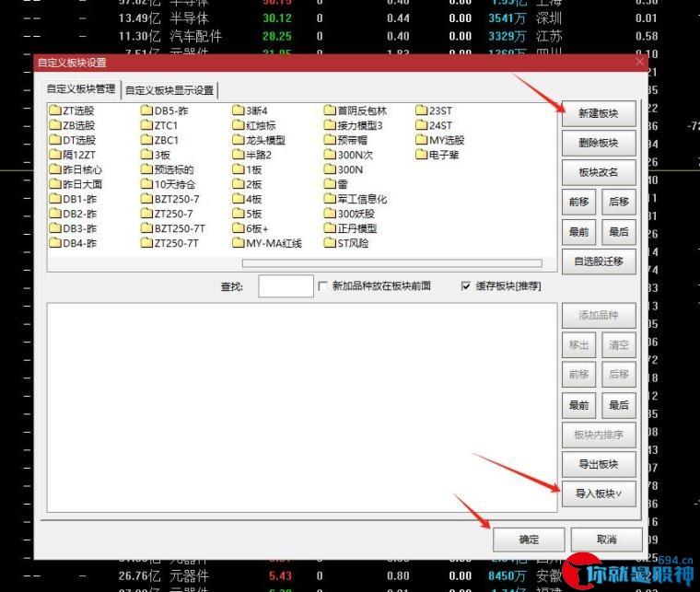Click the horizontal scrollbar under folder list
700x592 pixels.
[x=392, y=263]
